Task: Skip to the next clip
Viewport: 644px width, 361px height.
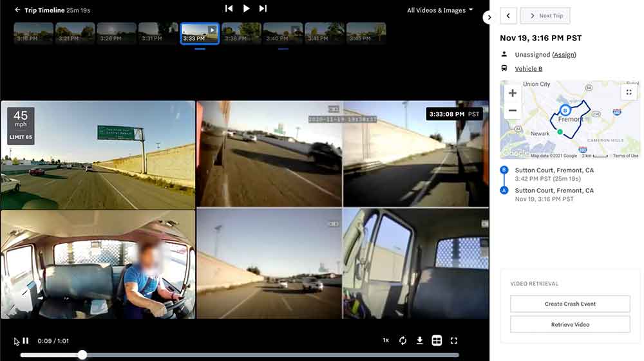Action: (x=263, y=8)
